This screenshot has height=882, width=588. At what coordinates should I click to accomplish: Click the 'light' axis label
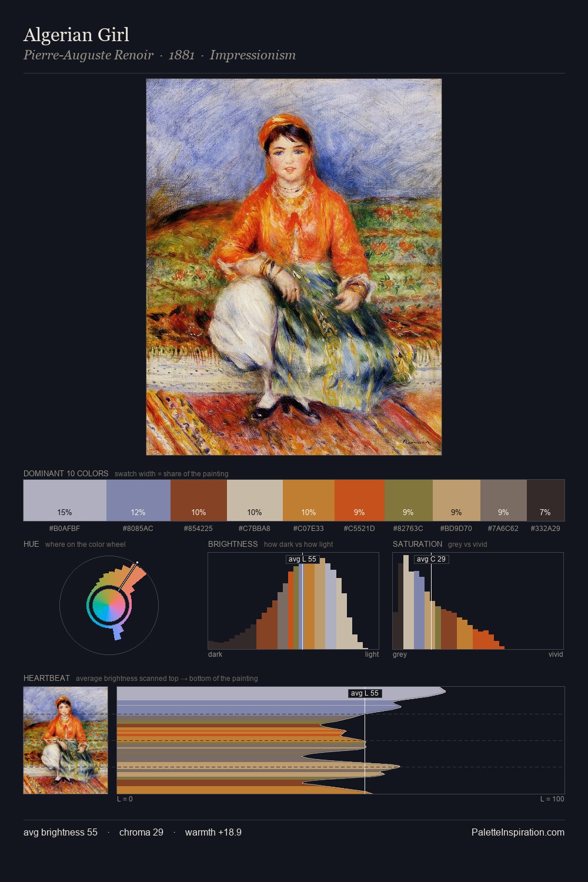pyautogui.click(x=372, y=654)
